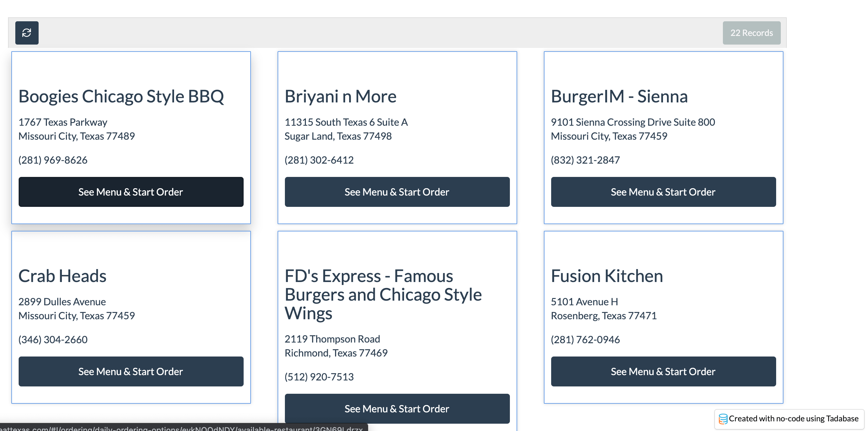This screenshot has width=868, height=431.
Task: Click address 9101 Sienna Crossing Drive Suite 800
Action: click(x=633, y=122)
